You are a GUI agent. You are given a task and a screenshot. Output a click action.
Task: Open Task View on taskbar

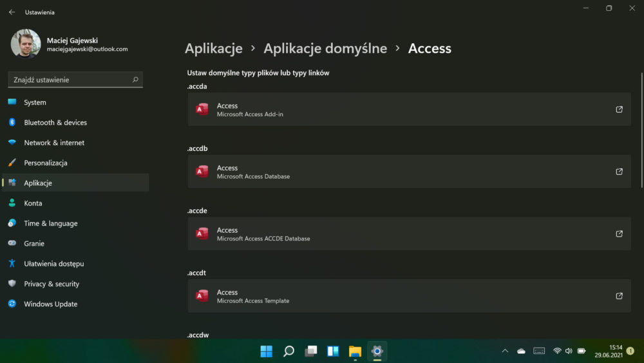311,351
